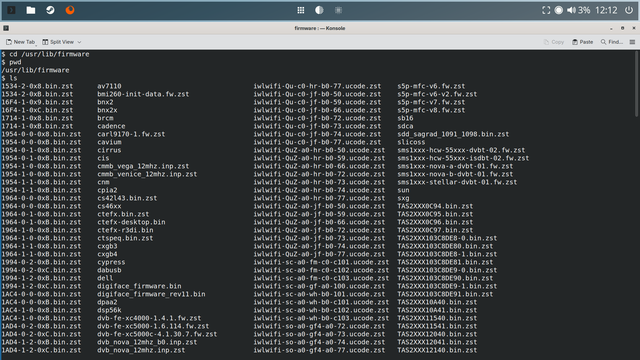Click dvb_nova_12mhz_b0.inp.zst file

(x=147, y=342)
